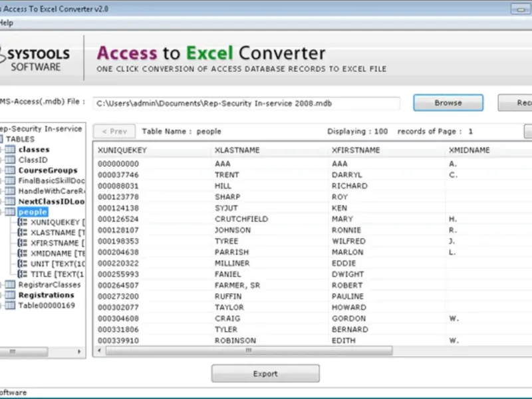The image size is (532, 399).
Task: Select the TITLE text field in tree
Action: [58, 274]
